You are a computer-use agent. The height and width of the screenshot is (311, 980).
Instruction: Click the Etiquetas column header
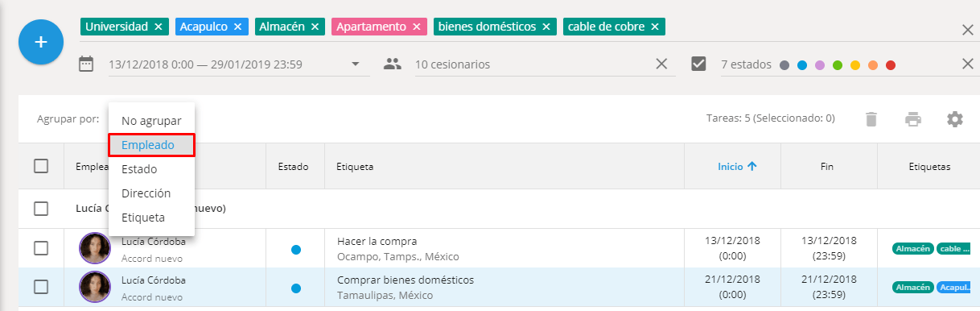coord(929,167)
